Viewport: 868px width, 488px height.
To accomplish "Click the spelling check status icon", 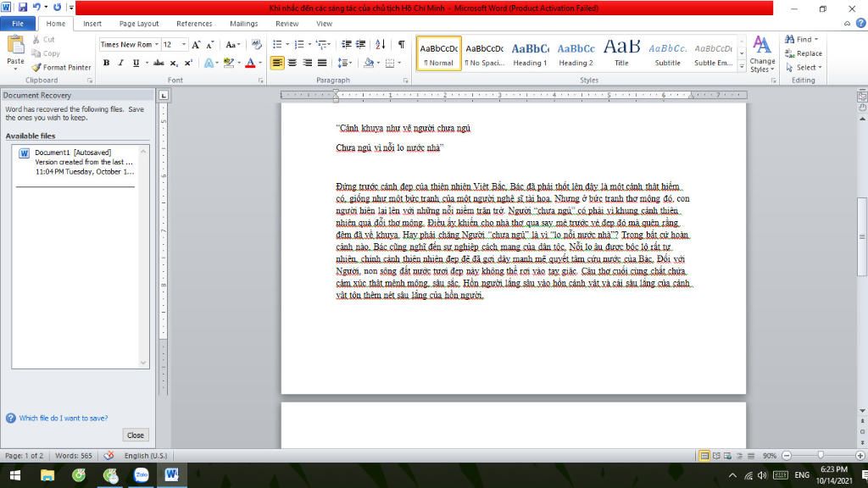I will tap(108, 455).
